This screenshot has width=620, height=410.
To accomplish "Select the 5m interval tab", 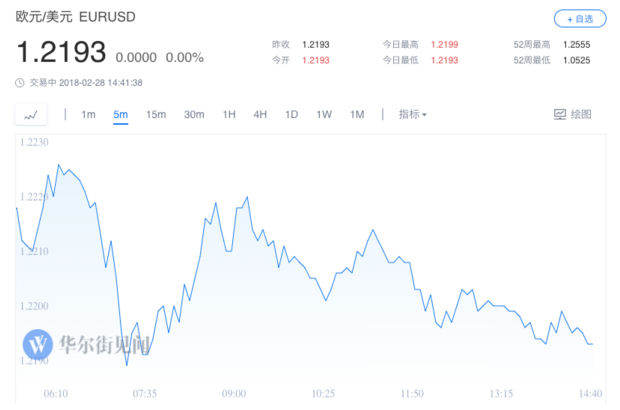I will pos(121,115).
